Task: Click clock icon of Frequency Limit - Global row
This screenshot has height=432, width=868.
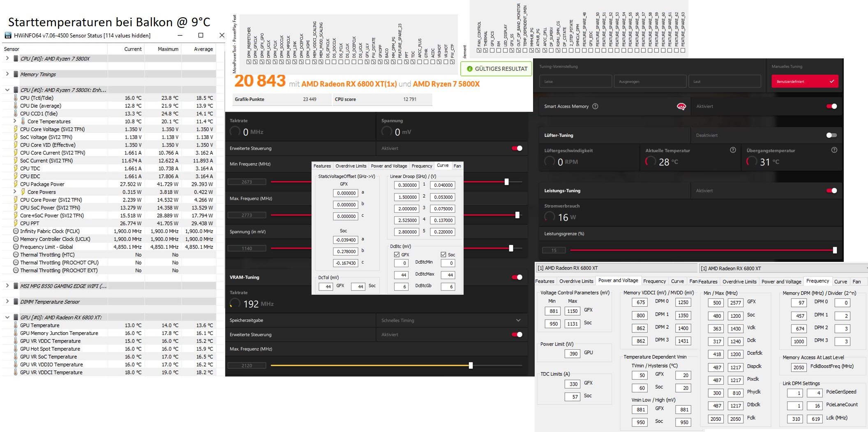Action: (16, 247)
